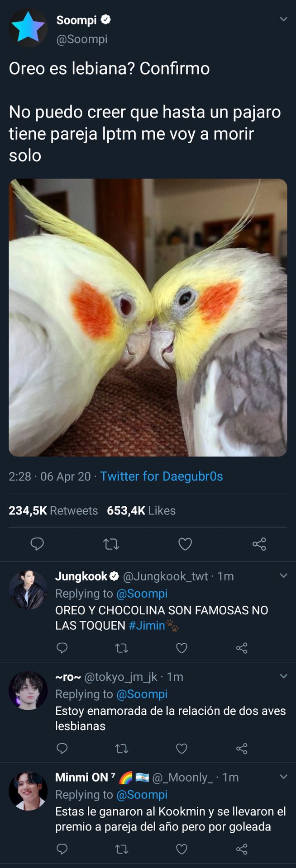The height and width of the screenshot is (868, 296).
Task: Reply to the main Soompi tweet
Action: (37, 544)
